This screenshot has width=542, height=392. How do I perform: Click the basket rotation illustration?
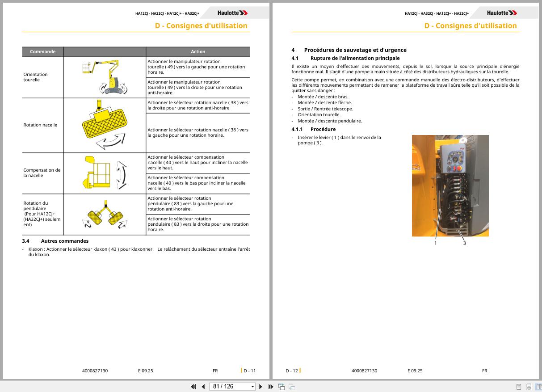[x=105, y=125]
